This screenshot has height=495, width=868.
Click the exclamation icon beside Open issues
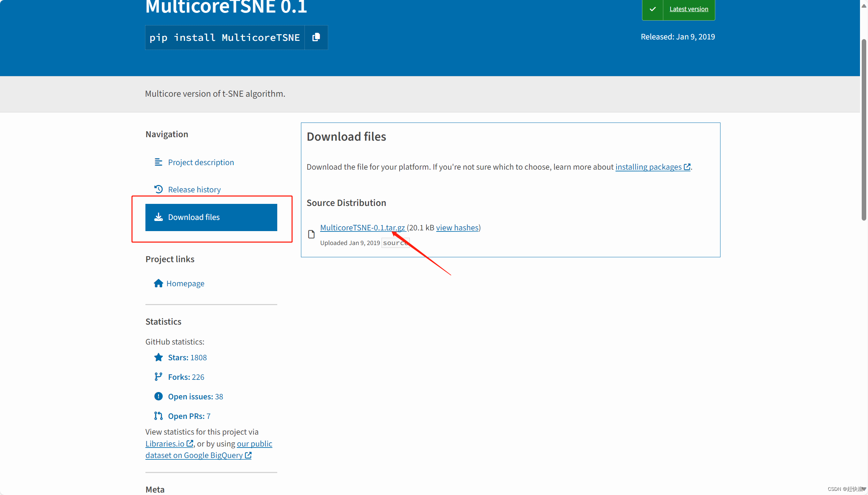click(159, 396)
